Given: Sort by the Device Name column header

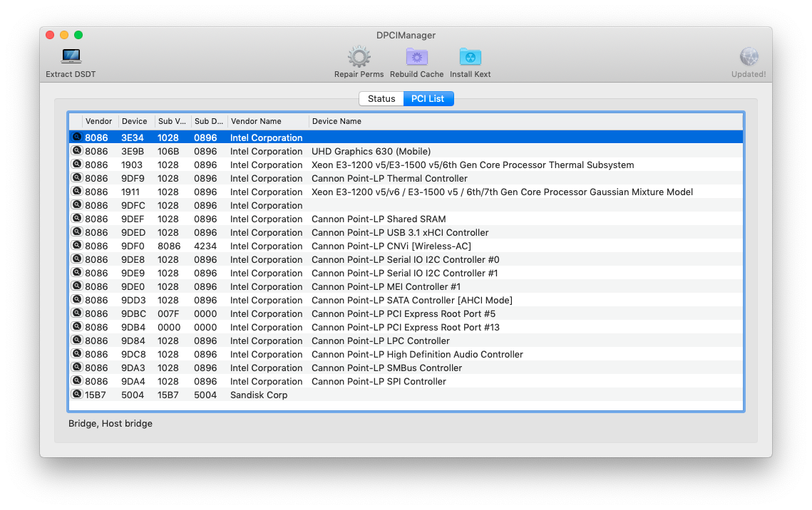Looking at the screenshot, I should [x=525, y=121].
